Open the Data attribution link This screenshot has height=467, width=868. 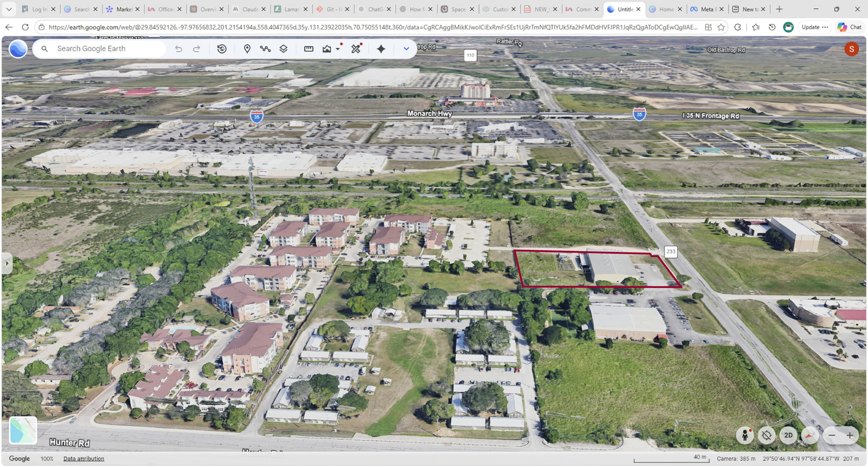tap(84, 459)
